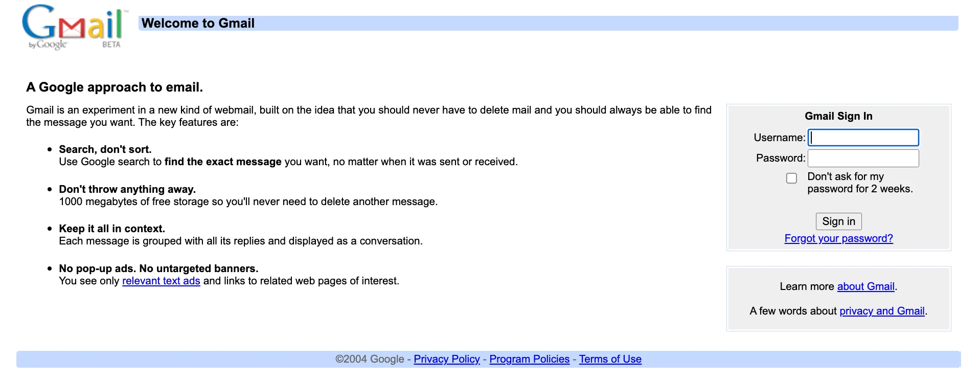
Task: Focus the Username input field
Action: click(863, 138)
